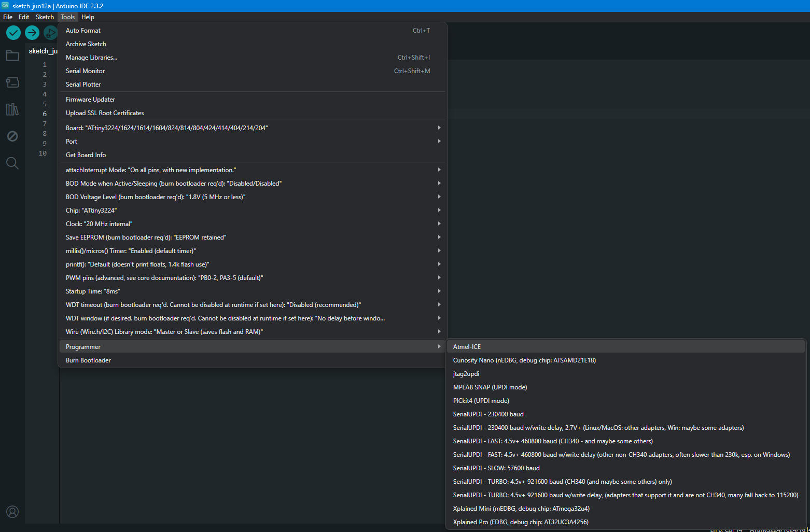Select SerialUPDI FAST 460800 baud CH340

(626, 441)
